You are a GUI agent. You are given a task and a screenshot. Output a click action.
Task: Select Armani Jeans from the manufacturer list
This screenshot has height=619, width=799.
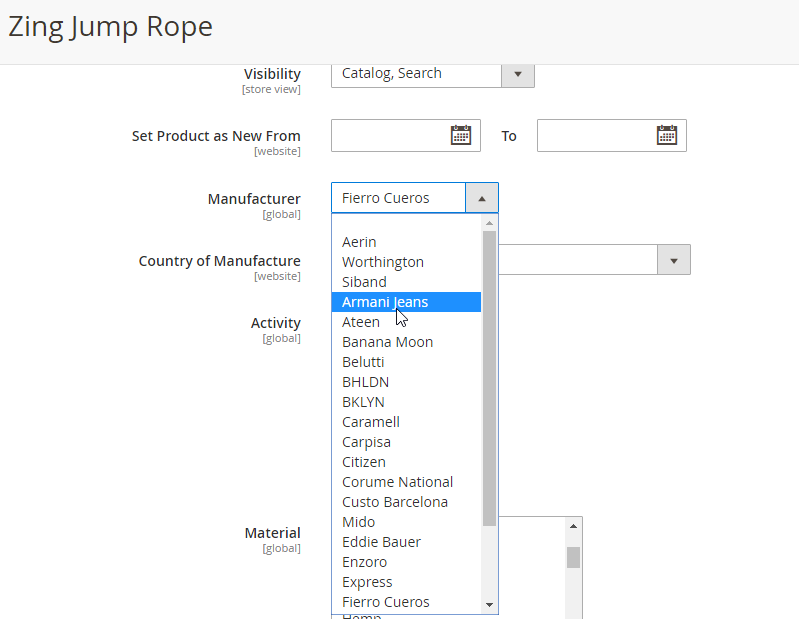click(x=385, y=302)
